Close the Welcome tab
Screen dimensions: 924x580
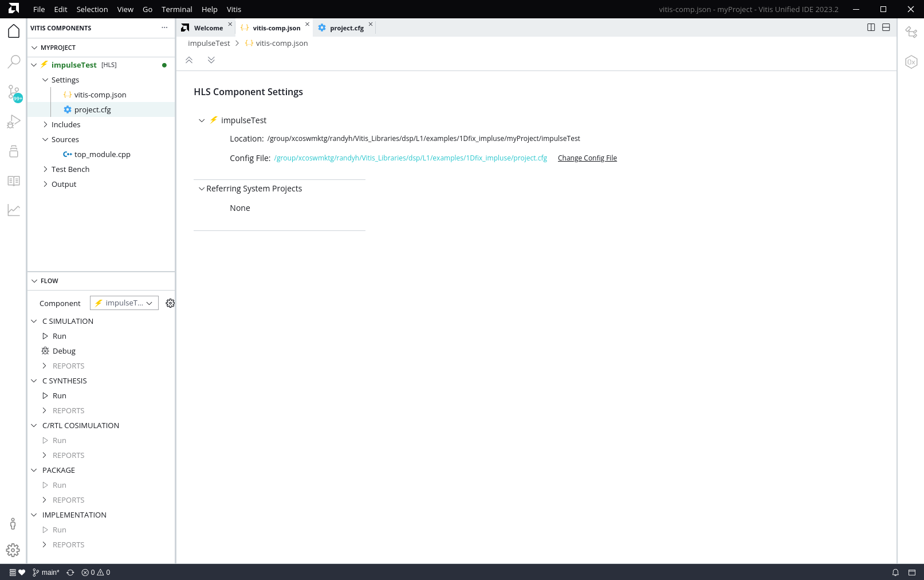(x=230, y=24)
